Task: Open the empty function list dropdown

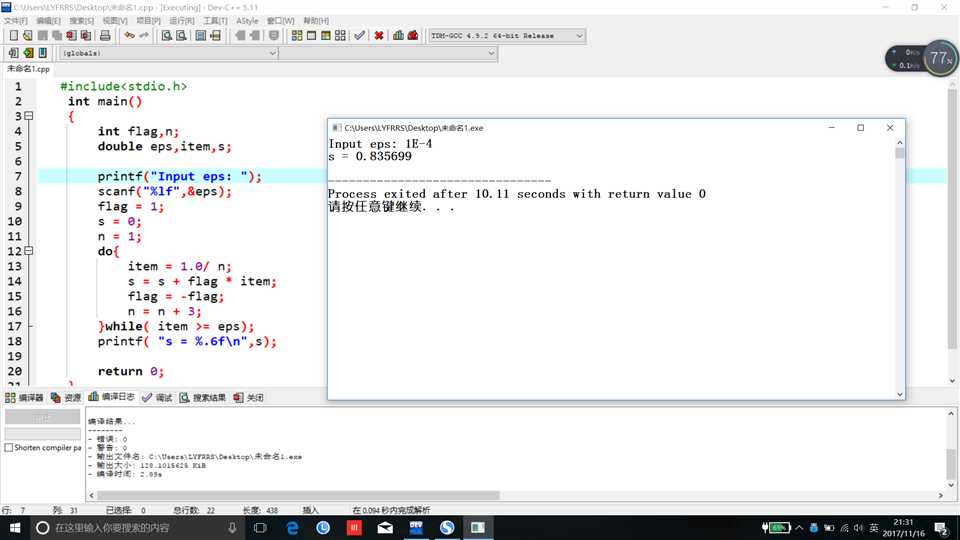Action: 388,53
